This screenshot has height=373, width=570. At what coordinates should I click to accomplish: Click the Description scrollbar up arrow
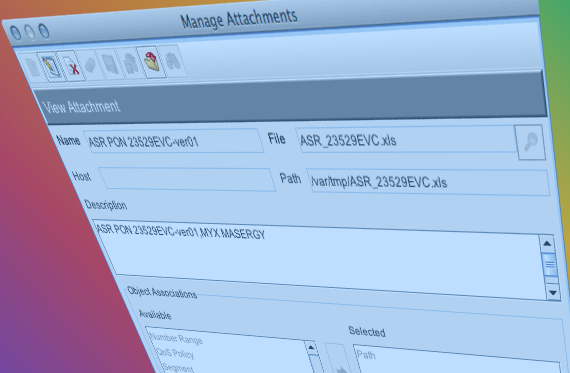(x=547, y=244)
